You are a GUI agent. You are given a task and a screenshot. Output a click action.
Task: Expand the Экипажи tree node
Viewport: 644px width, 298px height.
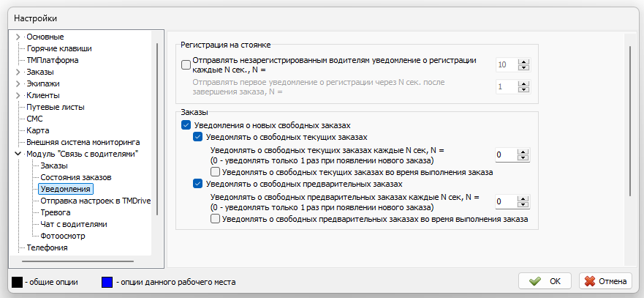pos(18,84)
